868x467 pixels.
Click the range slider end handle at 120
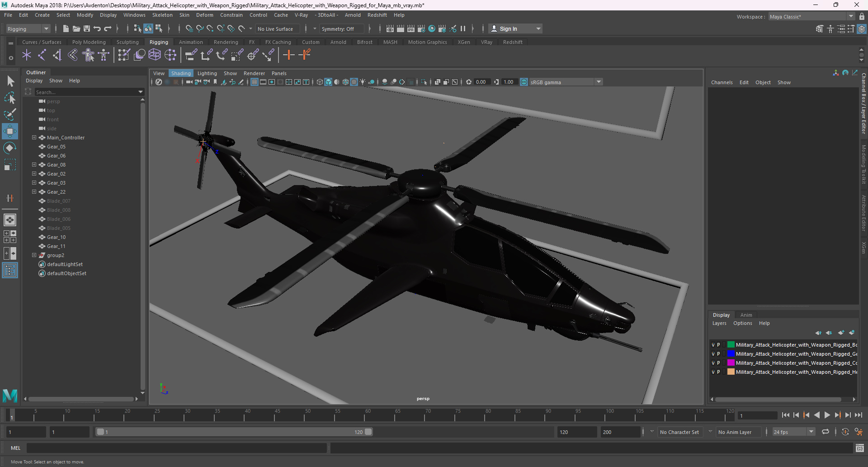[368, 432]
